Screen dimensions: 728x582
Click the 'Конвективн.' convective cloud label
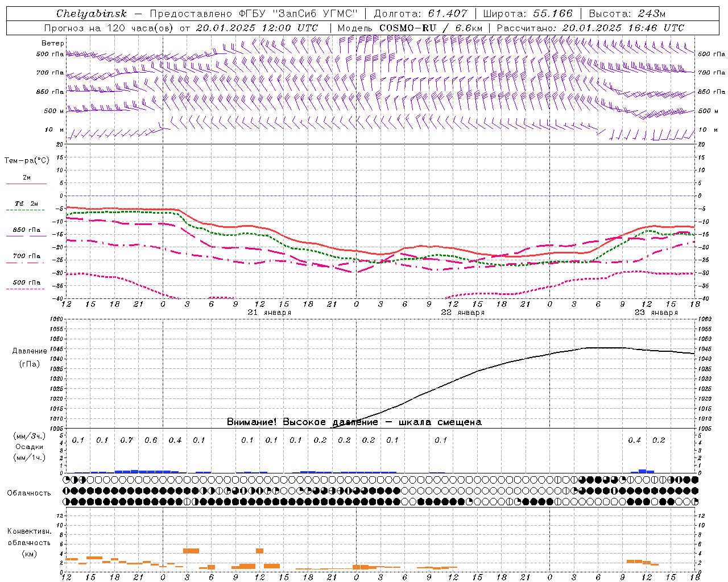[x=30, y=531]
